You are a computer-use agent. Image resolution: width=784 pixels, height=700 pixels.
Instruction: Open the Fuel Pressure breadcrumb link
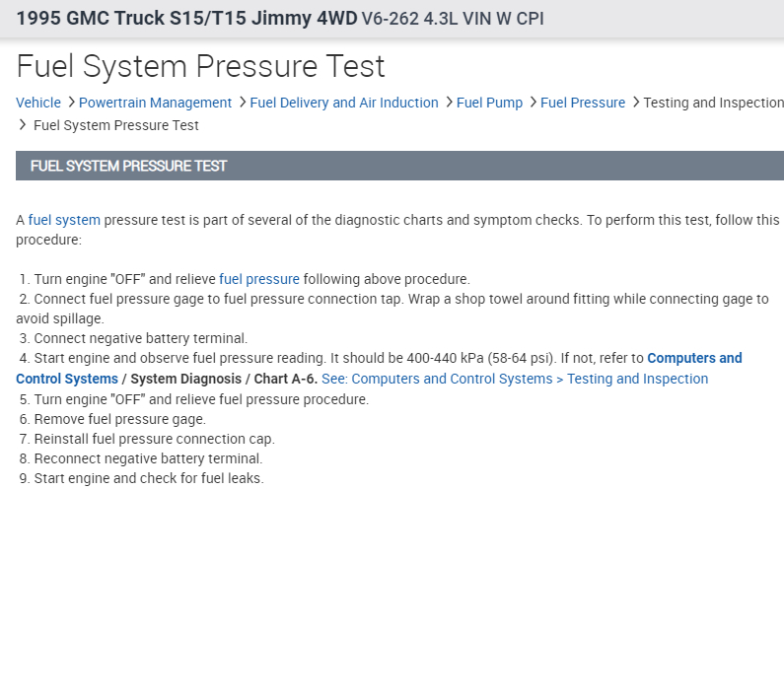click(583, 103)
